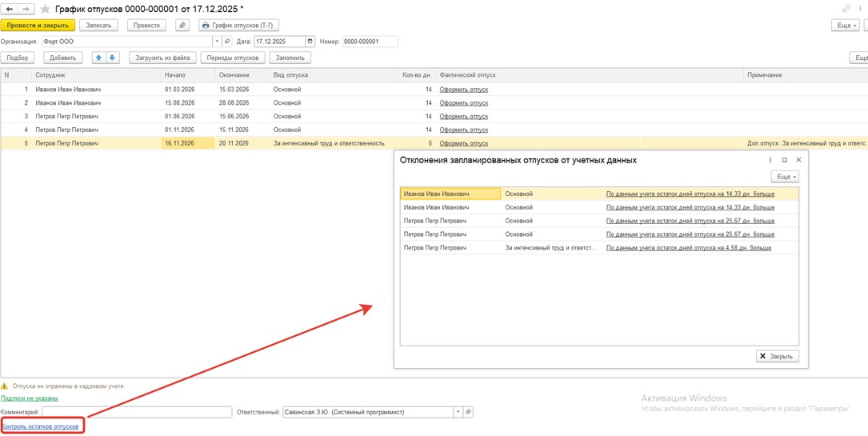Click the Подписи не указаны link

pos(29,398)
